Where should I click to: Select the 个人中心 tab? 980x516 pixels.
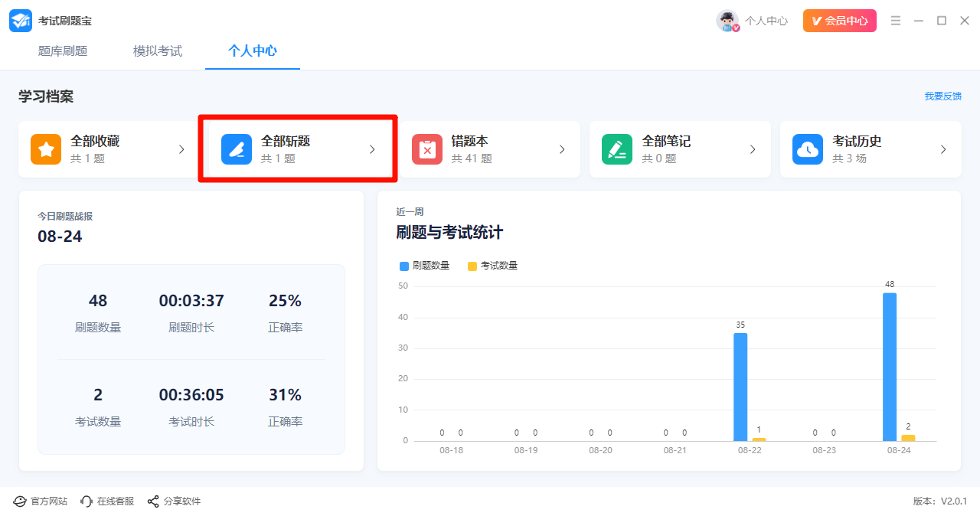[253, 51]
